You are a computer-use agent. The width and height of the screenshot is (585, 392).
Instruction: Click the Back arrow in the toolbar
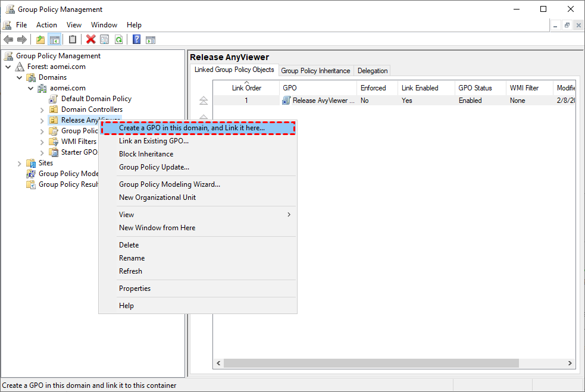tap(8, 40)
